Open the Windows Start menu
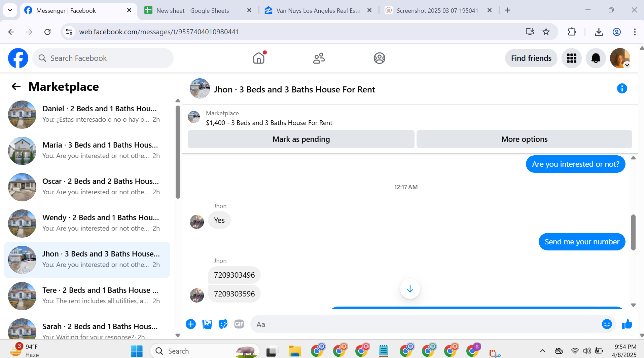The width and height of the screenshot is (644, 358). (x=137, y=351)
